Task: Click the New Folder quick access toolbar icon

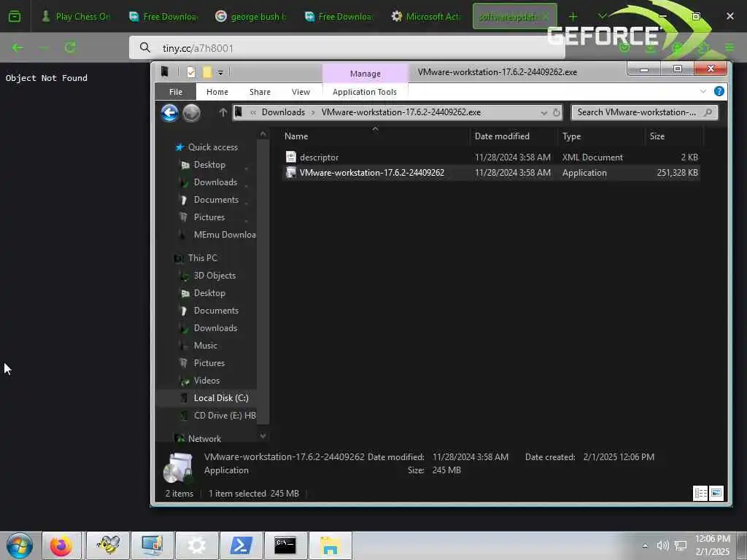Action: tap(206, 72)
